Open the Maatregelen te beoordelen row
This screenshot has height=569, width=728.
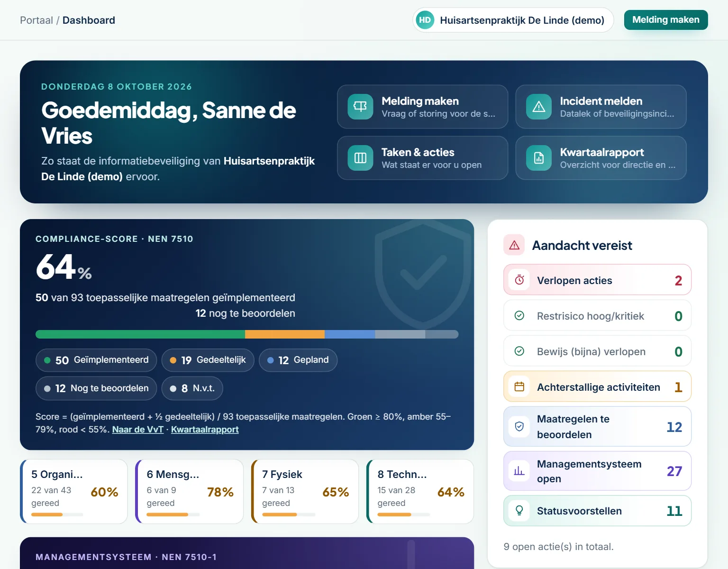pyautogui.click(x=597, y=426)
